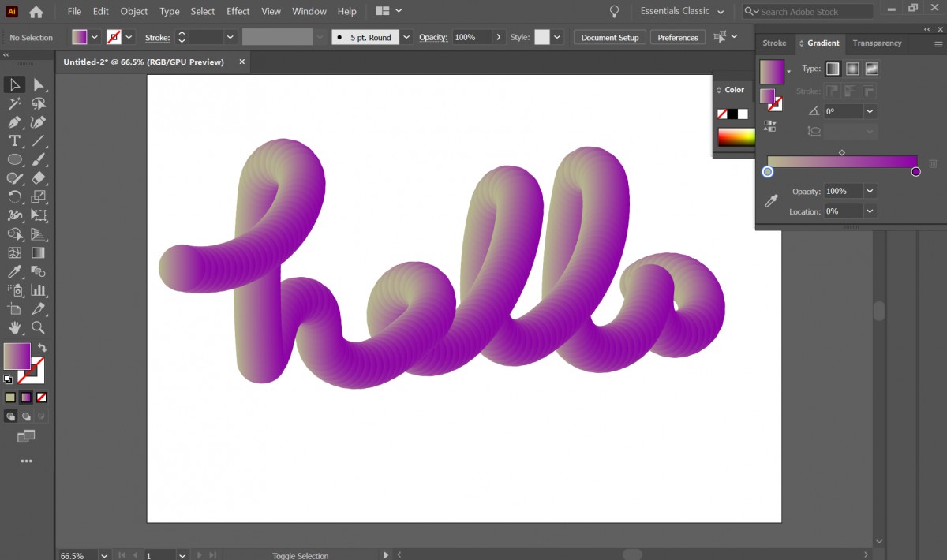Click Toggle Selection in the status bar
The width and height of the screenshot is (947, 560).
(301, 555)
